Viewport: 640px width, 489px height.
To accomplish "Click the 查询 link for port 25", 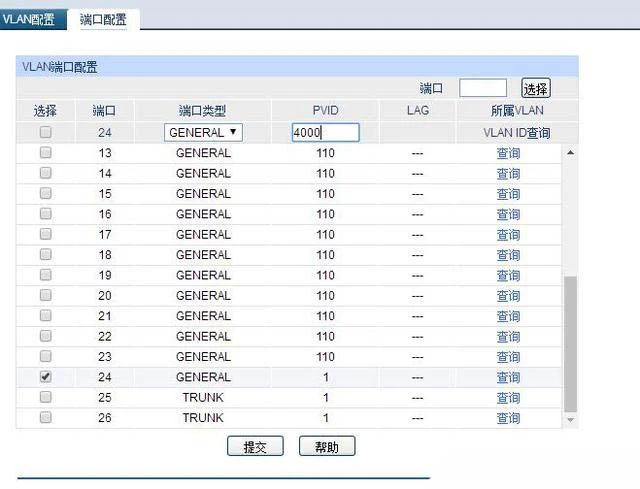I will point(508,398).
